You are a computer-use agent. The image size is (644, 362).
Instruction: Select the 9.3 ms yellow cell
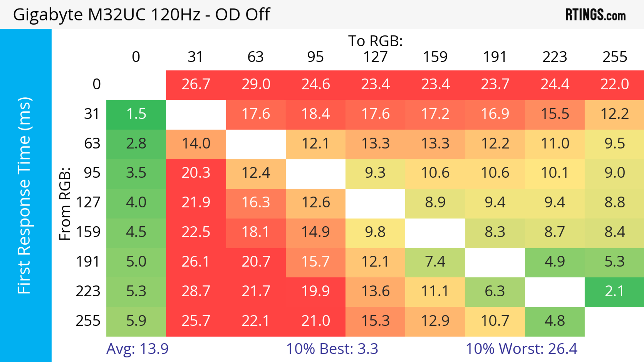[375, 173]
